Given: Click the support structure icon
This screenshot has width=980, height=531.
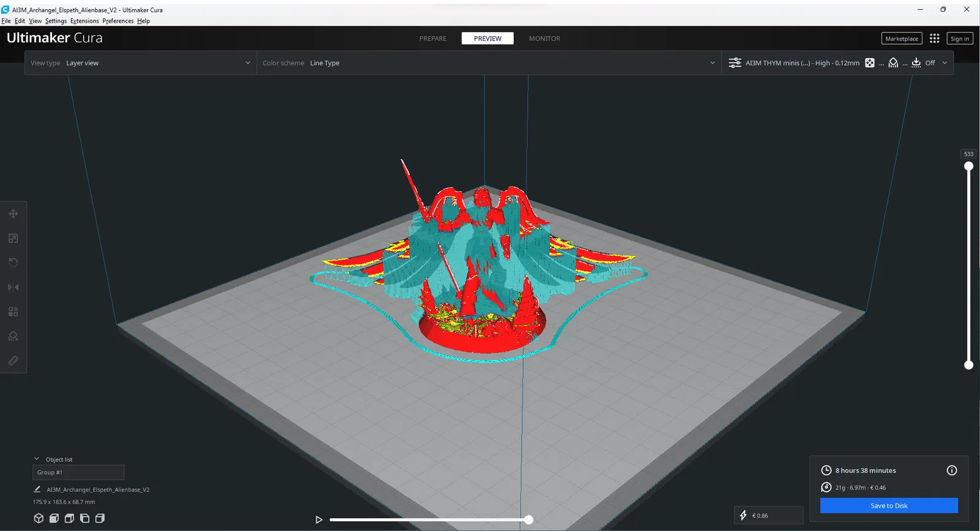Looking at the screenshot, I should (893, 62).
